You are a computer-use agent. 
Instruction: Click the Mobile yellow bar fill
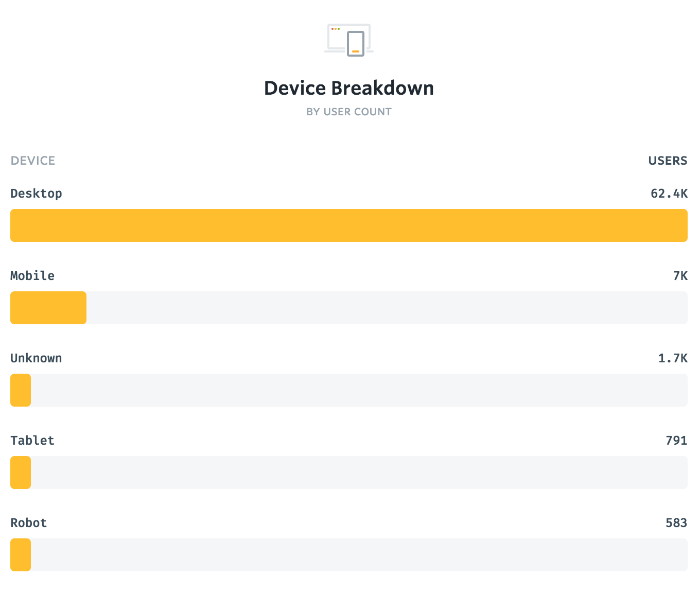click(48, 308)
